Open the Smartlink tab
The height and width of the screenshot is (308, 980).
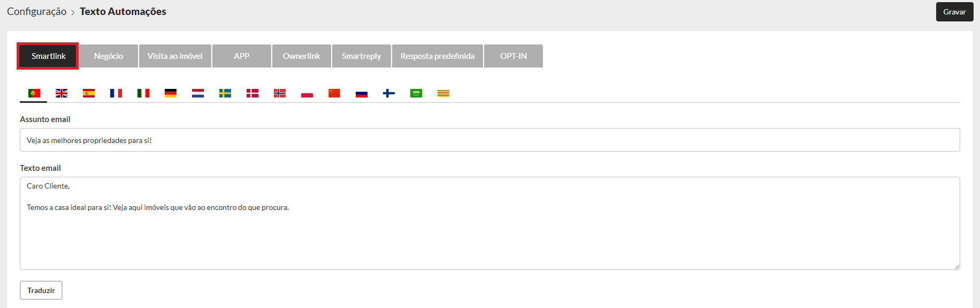click(x=48, y=56)
